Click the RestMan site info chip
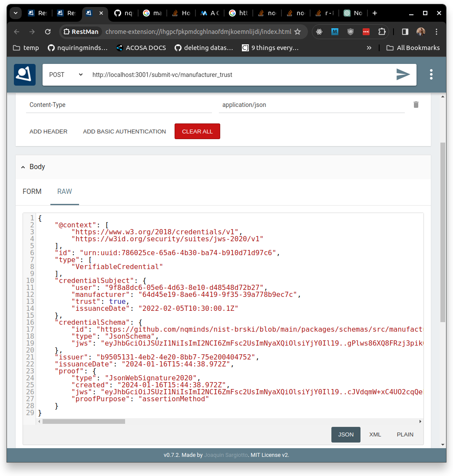 [x=81, y=32]
